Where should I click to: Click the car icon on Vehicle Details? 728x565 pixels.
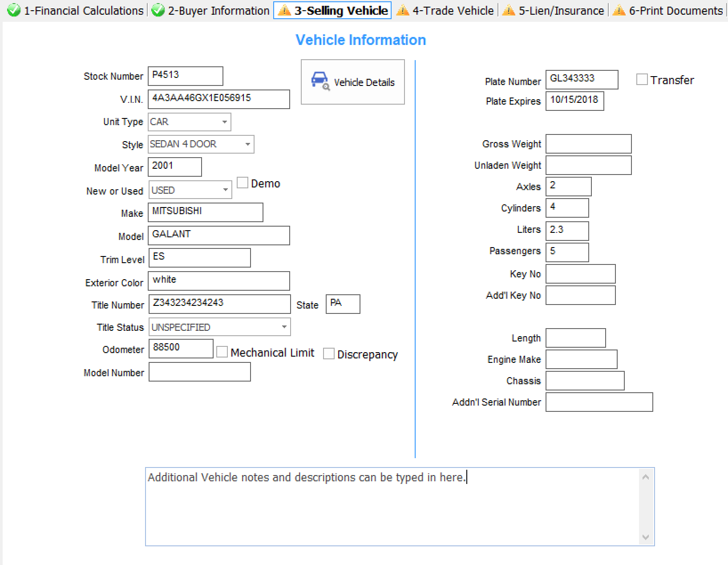[x=320, y=81]
